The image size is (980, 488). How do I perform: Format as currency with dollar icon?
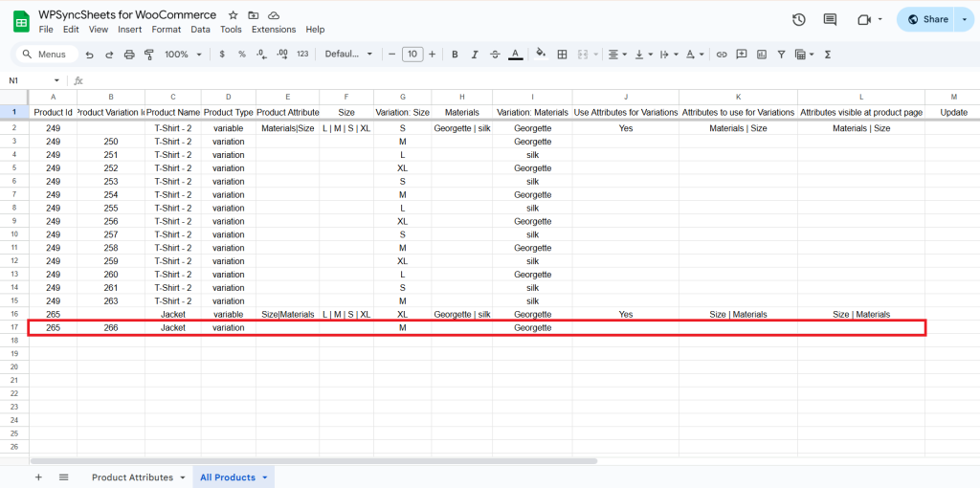[x=222, y=55]
